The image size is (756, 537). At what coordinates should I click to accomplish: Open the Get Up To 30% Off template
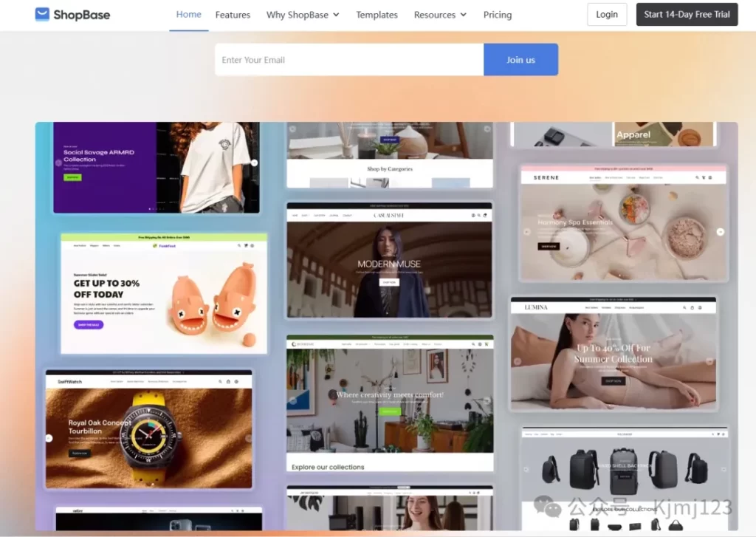click(x=163, y=293)
